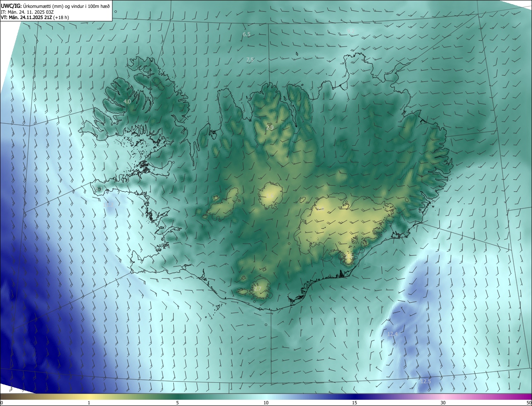The height and width of the screenshot is (406, 532).
Task: Click the "1" tick on the color scale
Action: coord(89,403)
